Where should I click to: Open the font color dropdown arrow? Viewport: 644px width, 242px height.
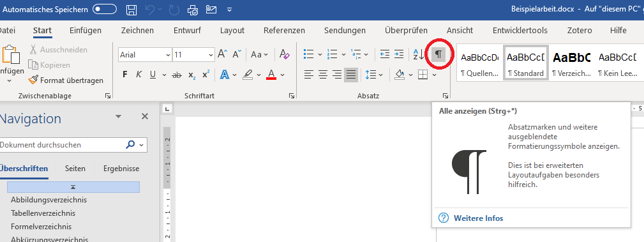coord(283,75)
